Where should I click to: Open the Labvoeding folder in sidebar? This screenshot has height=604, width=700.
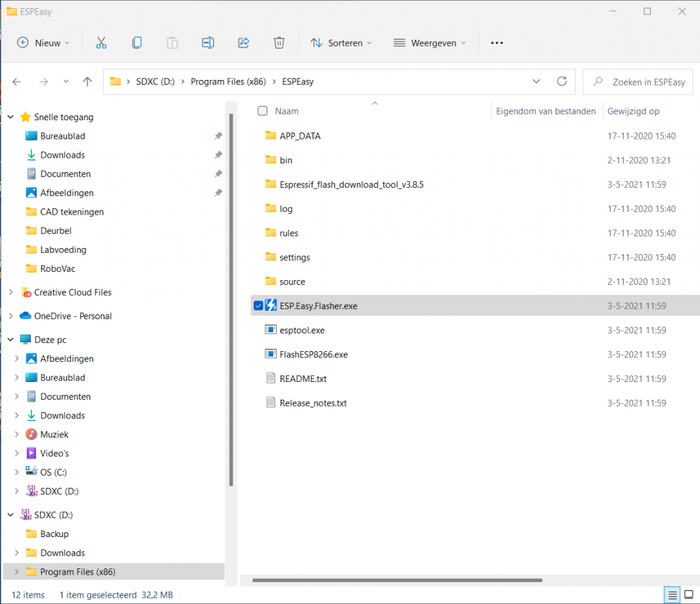pyautogui.click(x=63, y=250)
